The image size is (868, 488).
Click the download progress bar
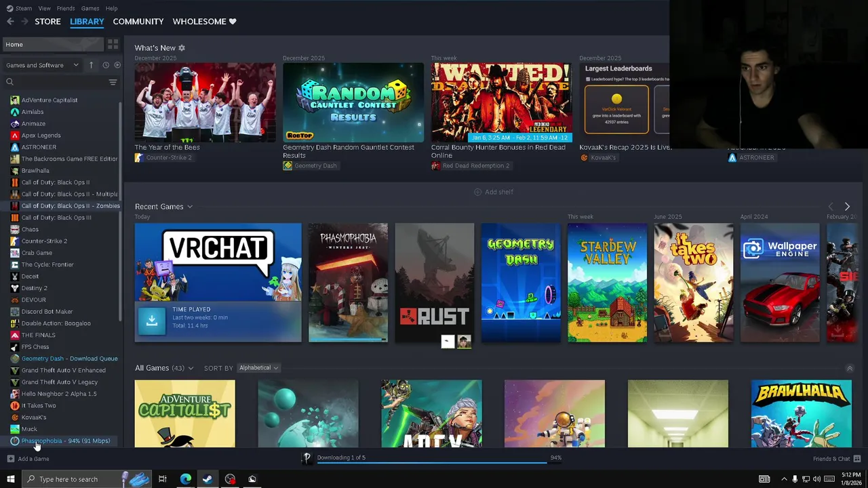pos(439,464)
